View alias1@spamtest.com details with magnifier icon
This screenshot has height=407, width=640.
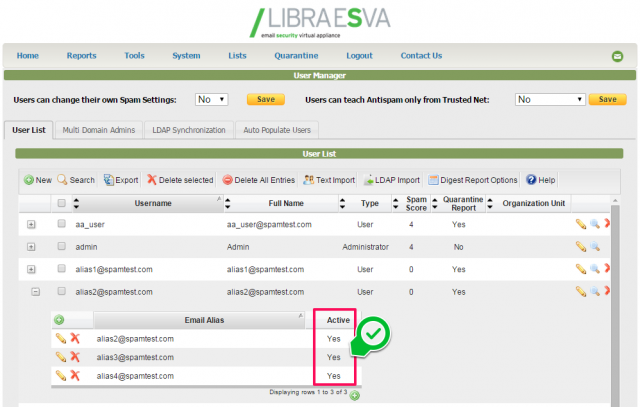pyautogui.click(x=595, y=269)
